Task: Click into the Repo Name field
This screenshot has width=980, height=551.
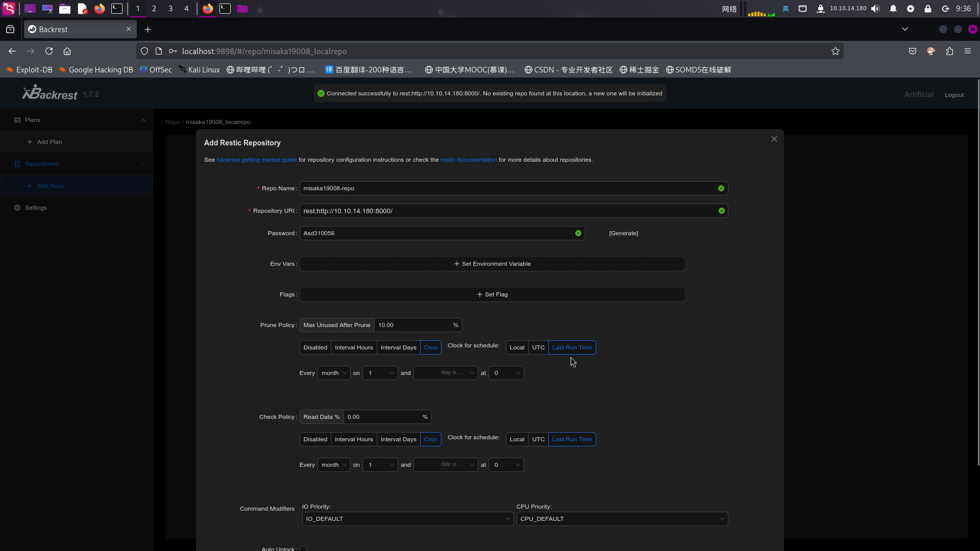Action: [508, 188]
